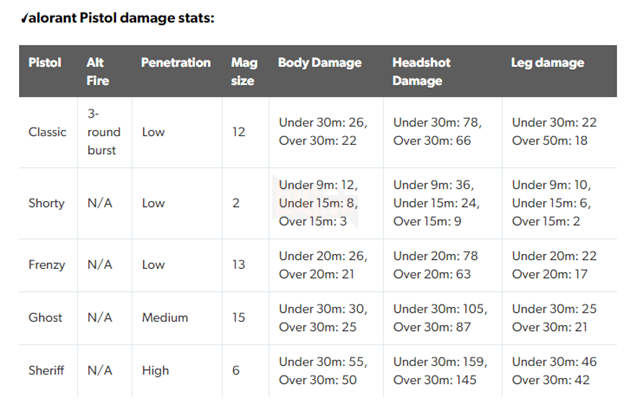Select the Body Damage column header

(320, 62)
